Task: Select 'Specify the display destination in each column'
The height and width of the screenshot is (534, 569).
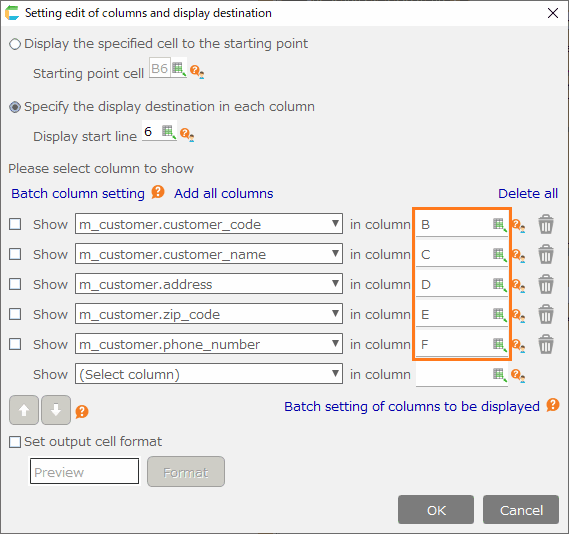Action: pos(15,107)
